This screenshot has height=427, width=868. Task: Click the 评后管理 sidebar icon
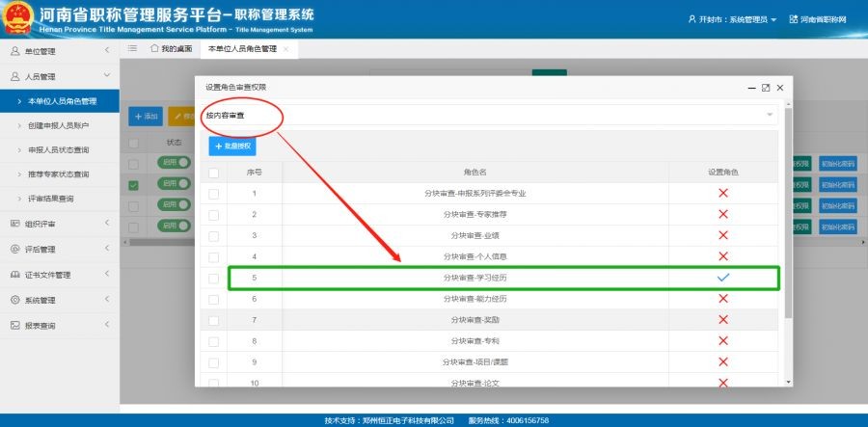[x=14, y=249]
